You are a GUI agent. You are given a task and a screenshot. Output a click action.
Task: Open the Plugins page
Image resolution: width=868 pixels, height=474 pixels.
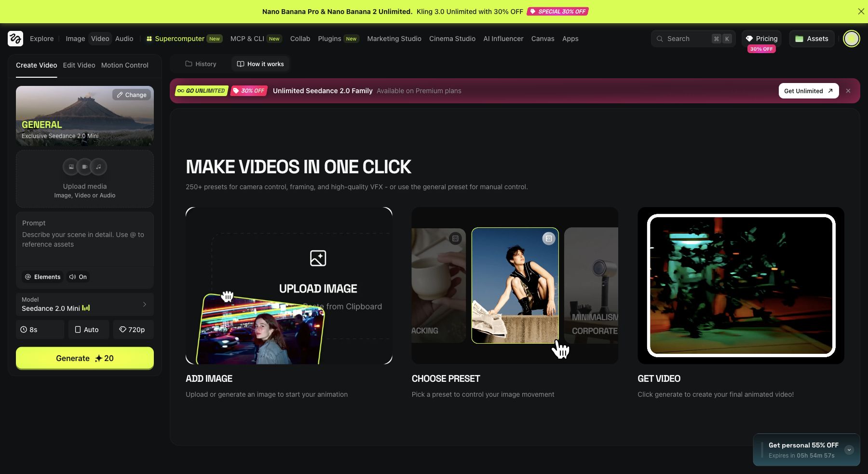tap(339, 39)
